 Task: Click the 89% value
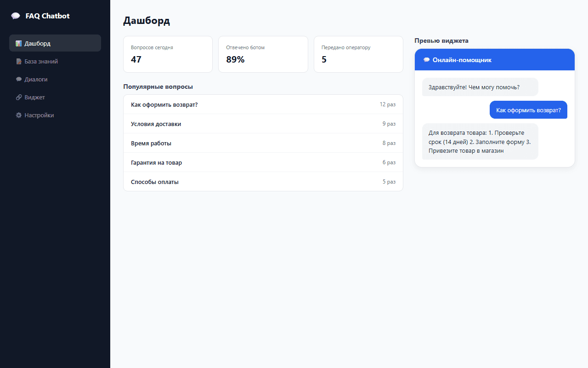click(x=235, y=59)
